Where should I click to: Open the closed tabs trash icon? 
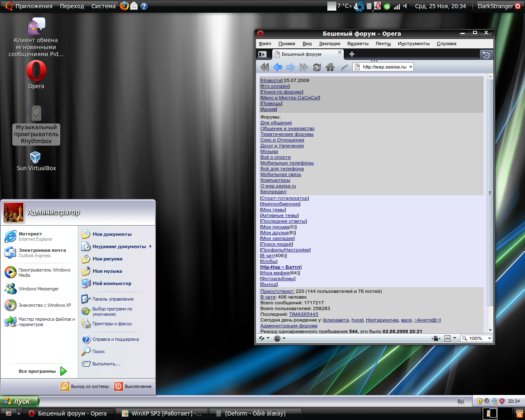pyautogui.click(x=486, y=55)
